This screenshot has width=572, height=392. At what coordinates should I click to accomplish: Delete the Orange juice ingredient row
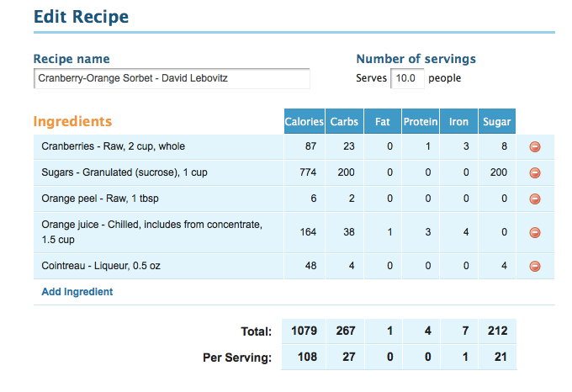535,233
